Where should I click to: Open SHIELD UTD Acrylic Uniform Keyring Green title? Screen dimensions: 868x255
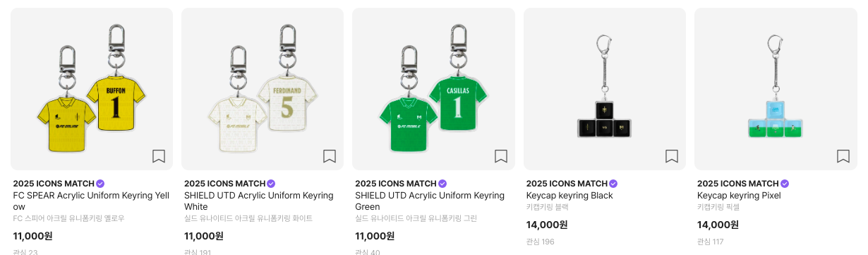430,201
